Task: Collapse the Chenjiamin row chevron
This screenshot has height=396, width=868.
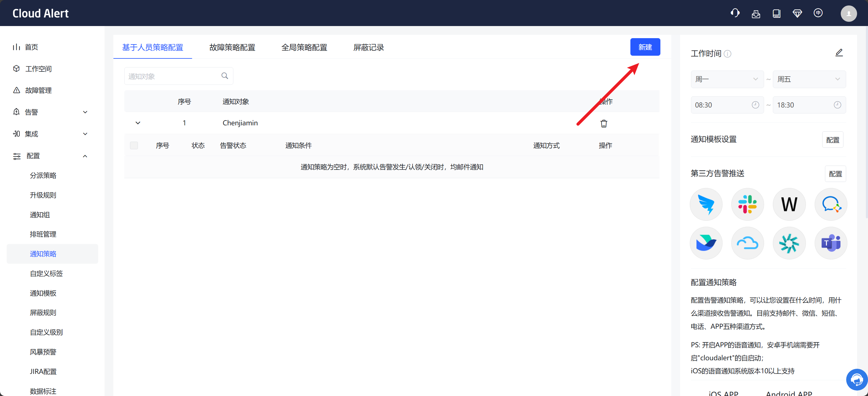Action: click(138, 123)
